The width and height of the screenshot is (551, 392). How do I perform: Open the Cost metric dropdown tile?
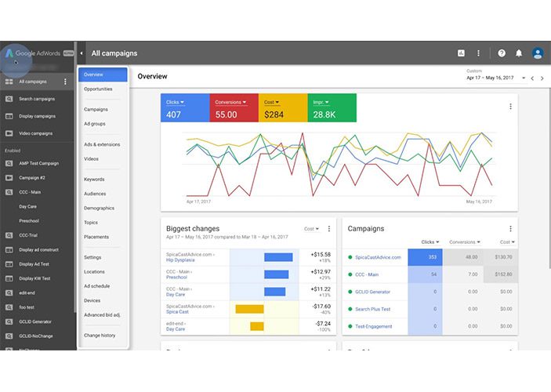[x=283, y=108]
